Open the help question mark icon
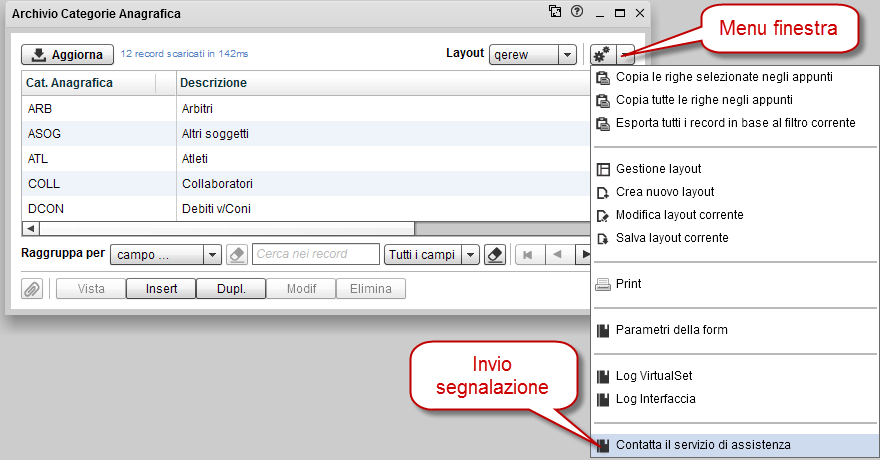The width and height of the screenshot is (880, 460). (576, 12)
